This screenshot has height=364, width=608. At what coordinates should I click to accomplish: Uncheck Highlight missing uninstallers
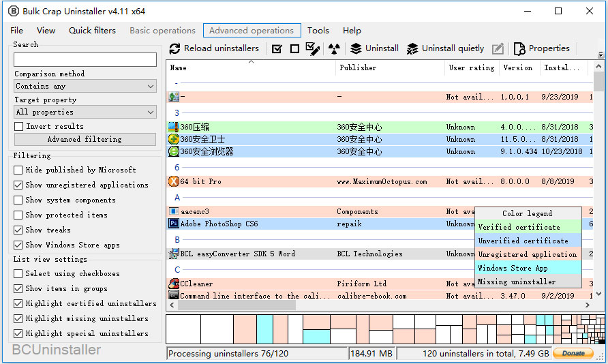click(x=18, y=318)
